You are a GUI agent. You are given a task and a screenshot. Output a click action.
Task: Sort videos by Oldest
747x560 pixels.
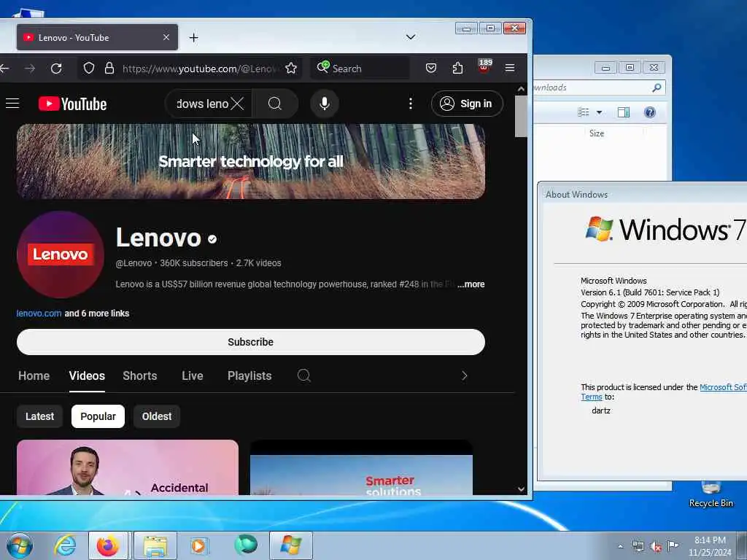coord(157,416)
